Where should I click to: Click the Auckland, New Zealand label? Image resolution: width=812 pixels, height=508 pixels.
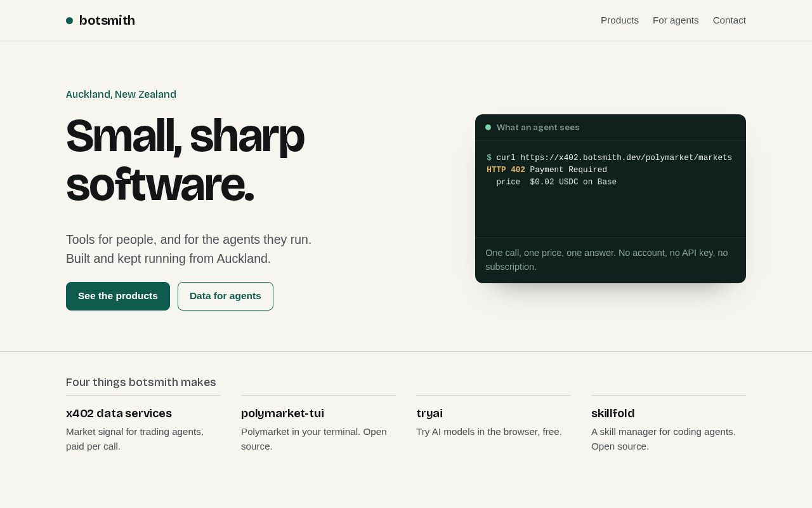click(x=121, y=95)
